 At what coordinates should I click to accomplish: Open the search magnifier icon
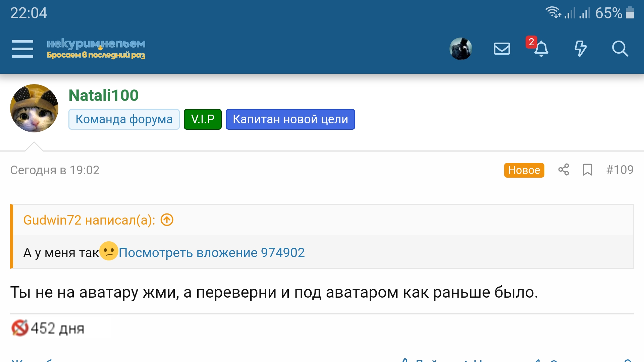pos(620,49)
